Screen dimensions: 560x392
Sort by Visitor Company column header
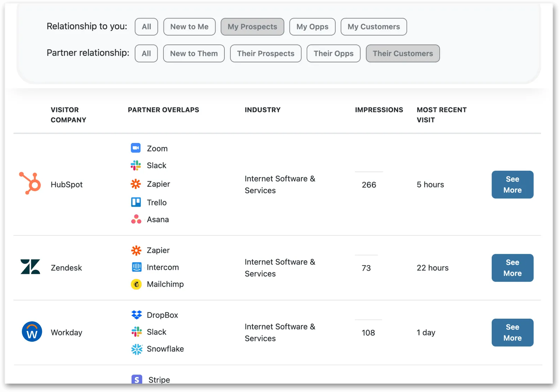68,115
